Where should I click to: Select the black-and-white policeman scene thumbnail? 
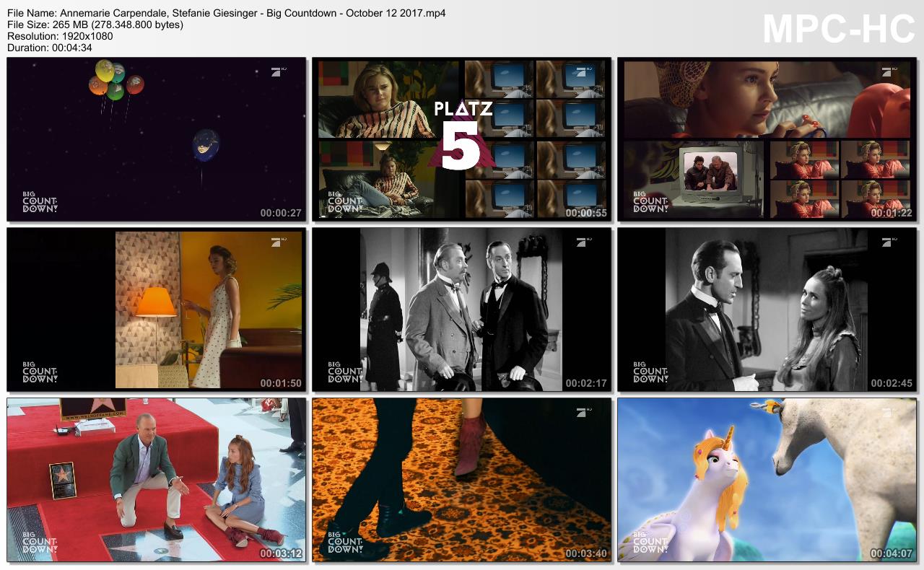point(461,310)
